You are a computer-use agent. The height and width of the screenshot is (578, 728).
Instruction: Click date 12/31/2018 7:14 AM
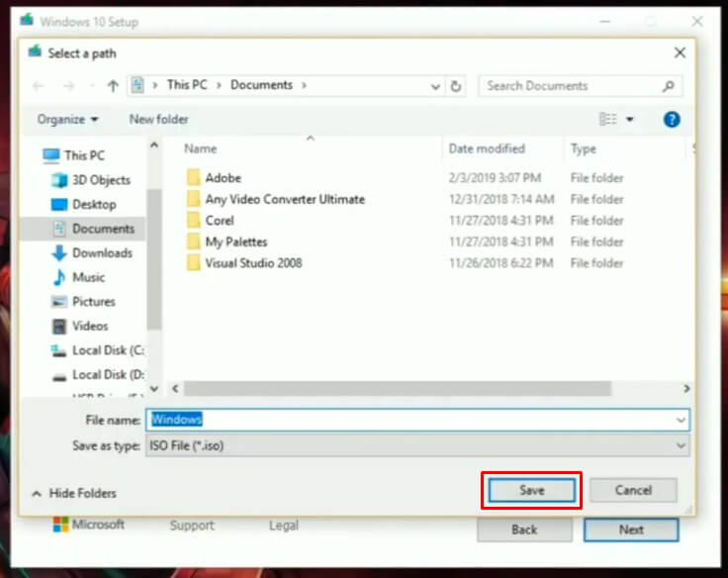coord(501,199)
